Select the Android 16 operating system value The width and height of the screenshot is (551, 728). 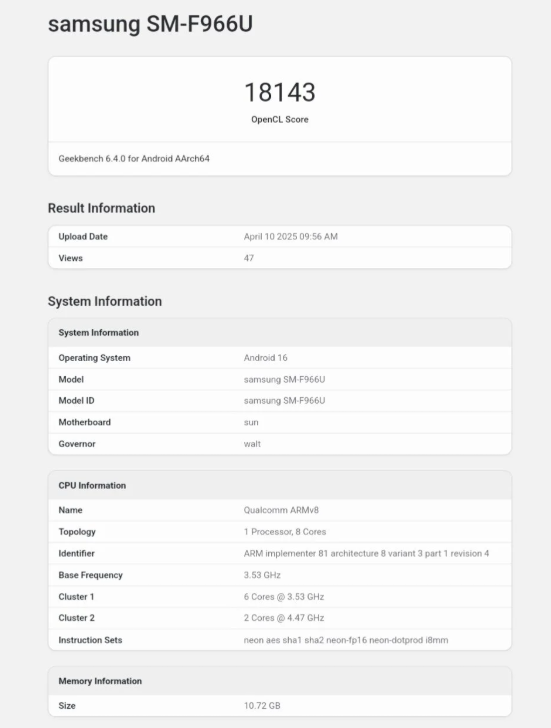266,358
